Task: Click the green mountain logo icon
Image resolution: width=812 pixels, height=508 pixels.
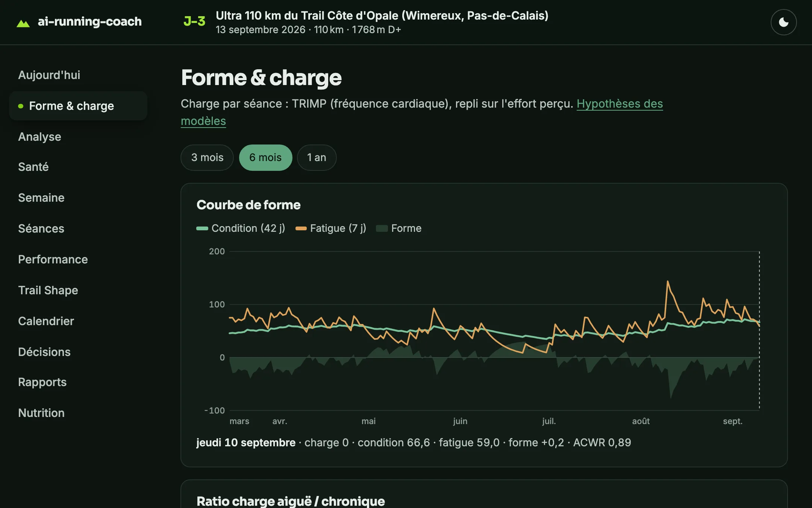Action: (23, 23)
